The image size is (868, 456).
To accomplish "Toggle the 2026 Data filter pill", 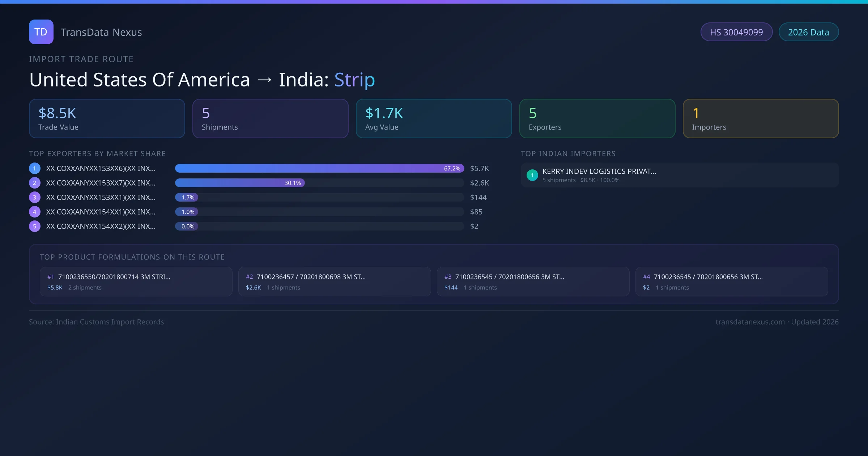I will [x=808, y=32].
